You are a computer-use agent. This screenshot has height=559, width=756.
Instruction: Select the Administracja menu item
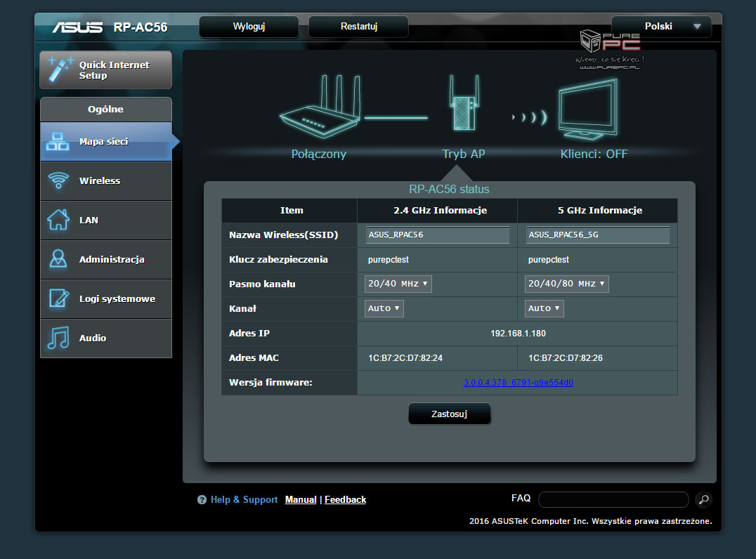106,259
